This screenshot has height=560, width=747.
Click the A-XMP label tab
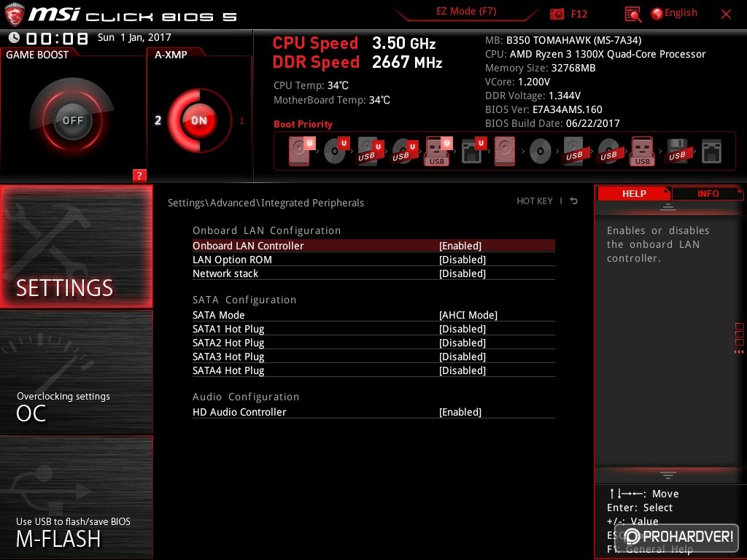coord(171,55)
